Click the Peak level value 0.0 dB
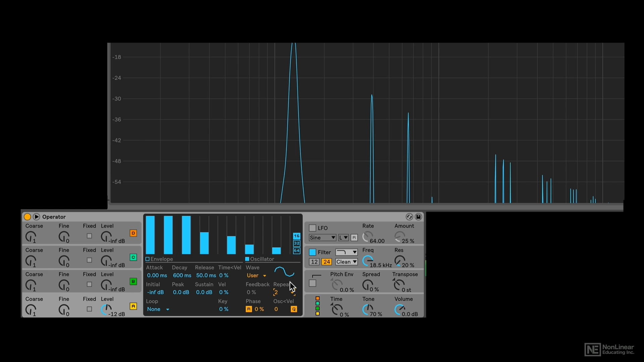Image resolution: width=644 pixels, height=362 pixels. pyautogui.click(x=181, y=292)
